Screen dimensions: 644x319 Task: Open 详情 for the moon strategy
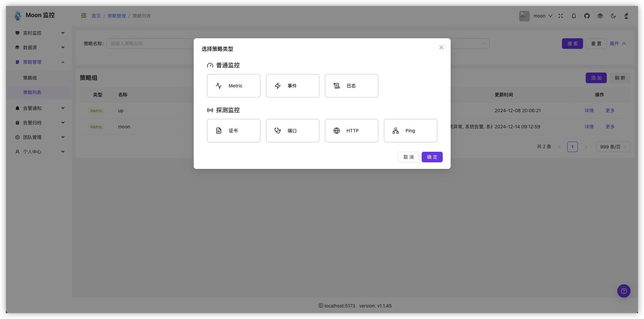[589, 127]
